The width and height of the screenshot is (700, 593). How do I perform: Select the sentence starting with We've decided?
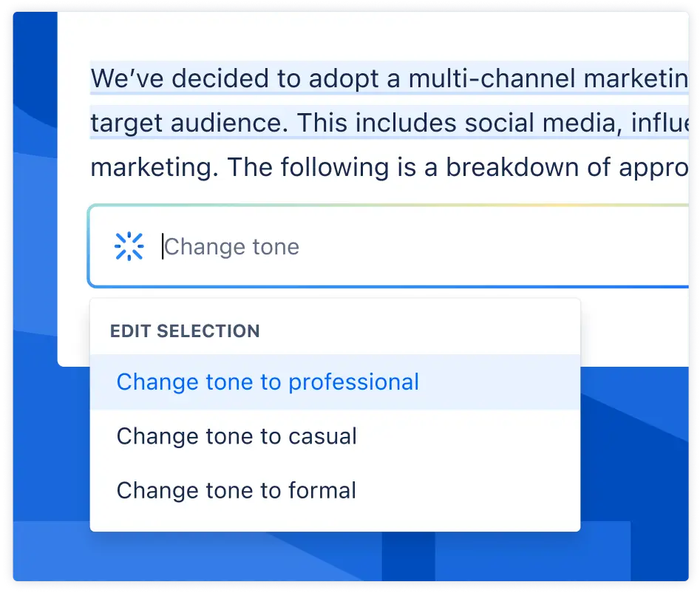click(x=296, y=78)
